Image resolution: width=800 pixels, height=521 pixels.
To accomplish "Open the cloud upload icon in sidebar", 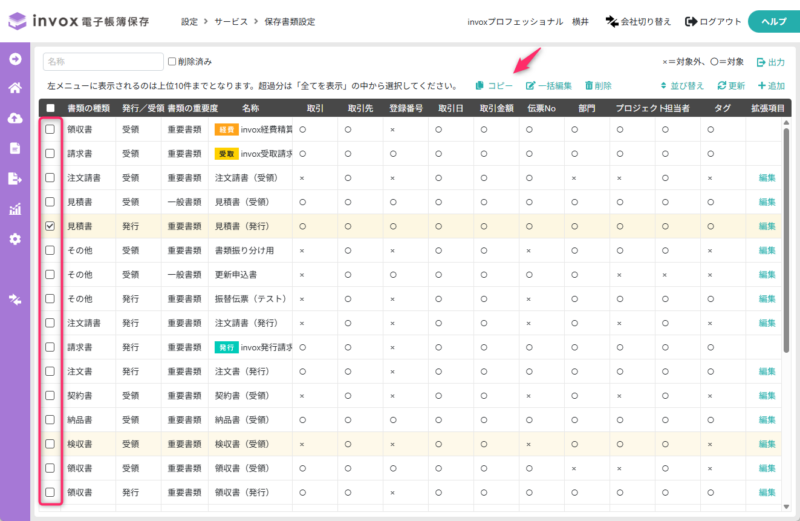I will tap(15, 118).
